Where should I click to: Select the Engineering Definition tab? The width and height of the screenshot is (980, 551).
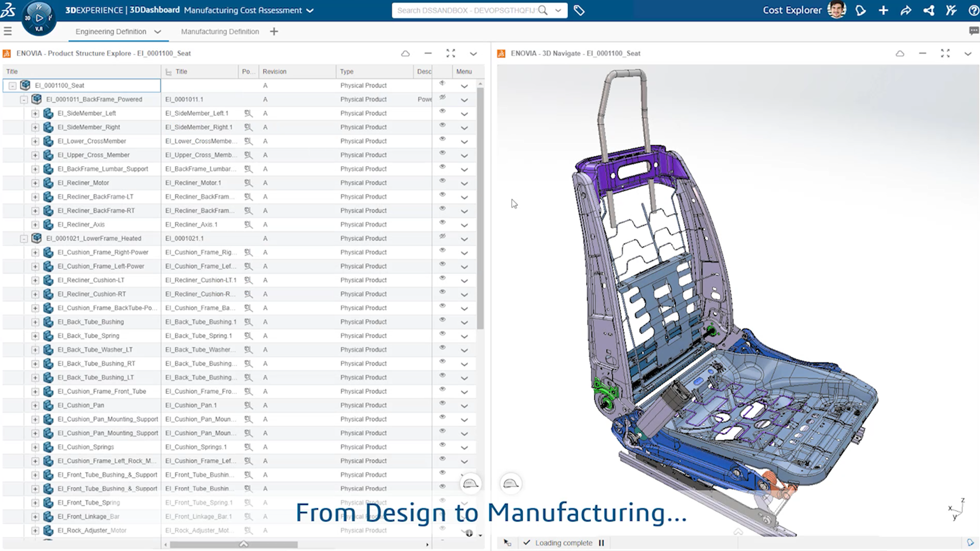pyautogui.click(x=111, y=32)
